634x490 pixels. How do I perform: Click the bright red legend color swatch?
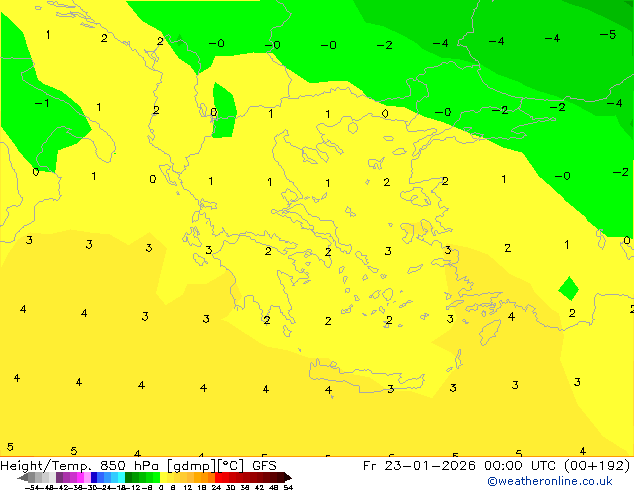click(x=218, y=477)
